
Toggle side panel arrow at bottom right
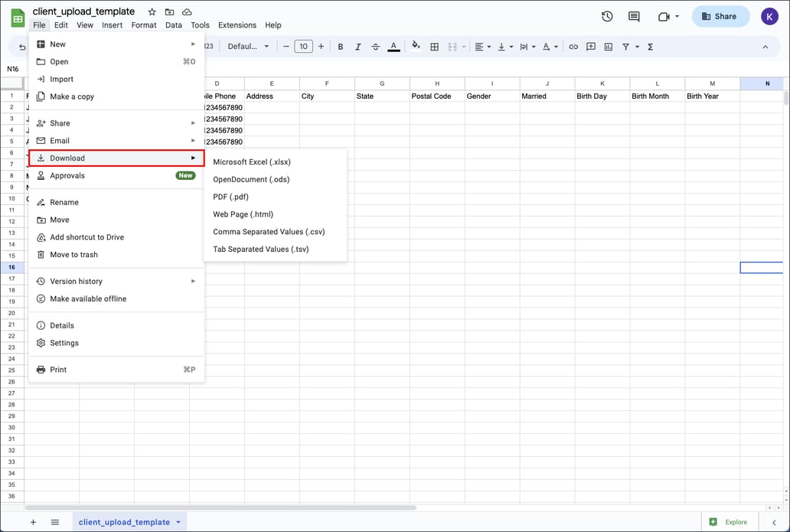[x=774, y=522]
